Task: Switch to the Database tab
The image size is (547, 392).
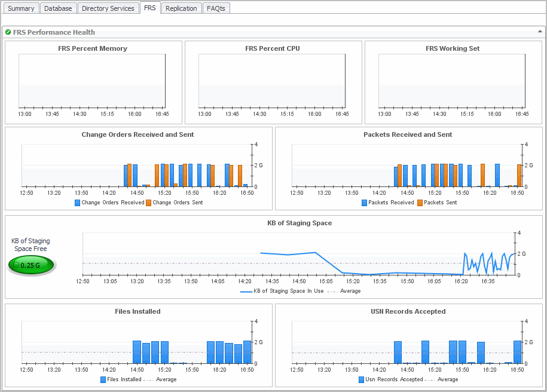Action: 58,8
